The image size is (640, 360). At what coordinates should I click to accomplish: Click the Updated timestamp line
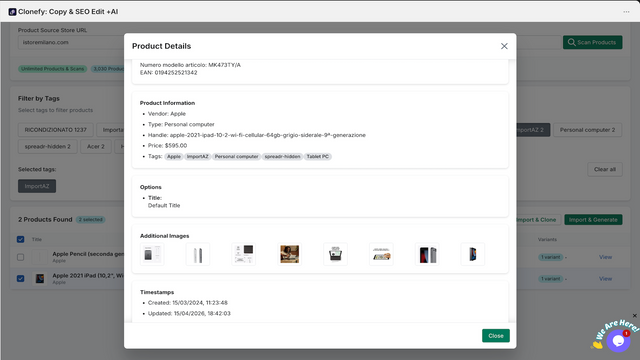tap(189, 313)
